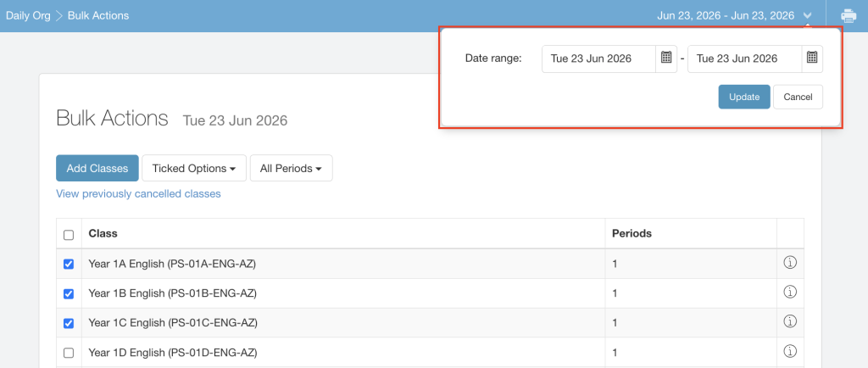Show info for Year 1B English
868x368 pixels.
[x=790, y=292]
